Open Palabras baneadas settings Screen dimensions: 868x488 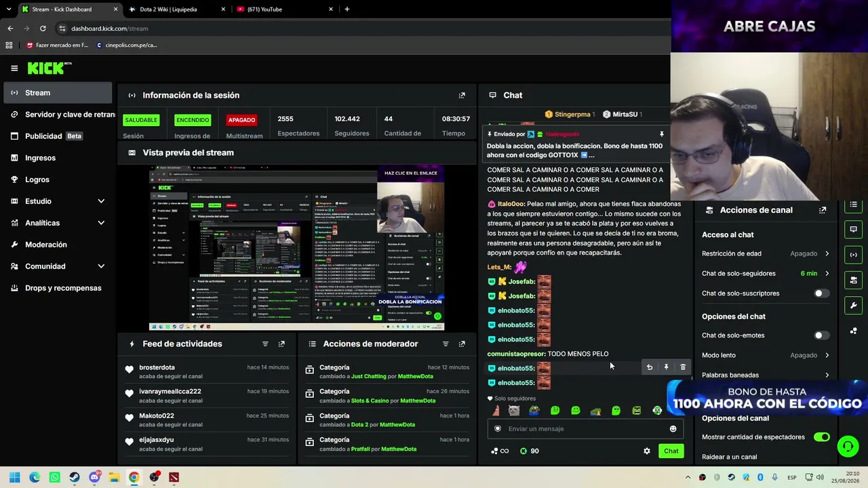click(766, 375)
